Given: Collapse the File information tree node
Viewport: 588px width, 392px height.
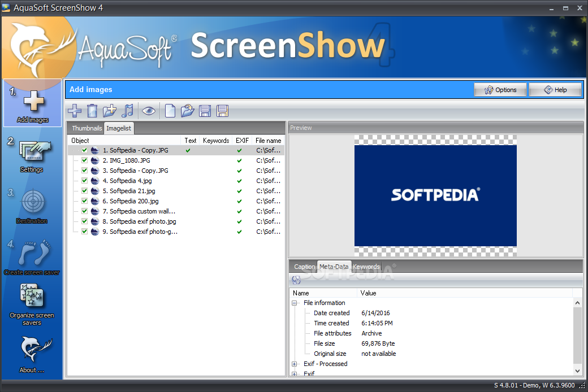Looking at the screenshot, I should tap(295, 303).
